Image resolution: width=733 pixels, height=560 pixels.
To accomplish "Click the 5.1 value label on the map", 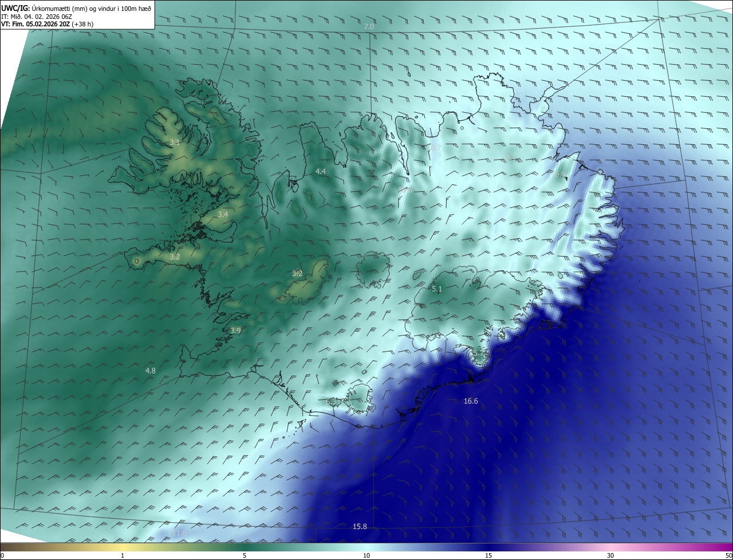I will tap(437, 289).
